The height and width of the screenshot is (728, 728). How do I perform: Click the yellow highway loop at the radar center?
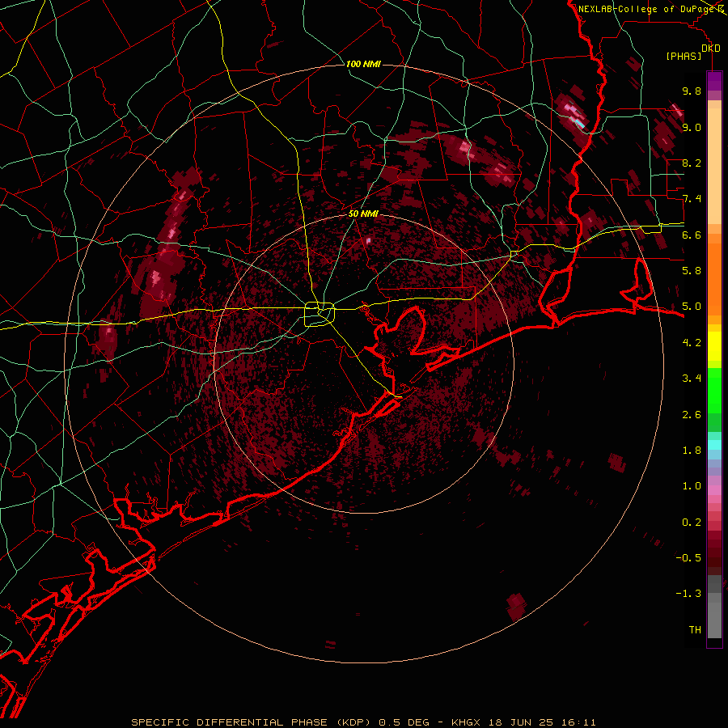[x=320, y=315]
